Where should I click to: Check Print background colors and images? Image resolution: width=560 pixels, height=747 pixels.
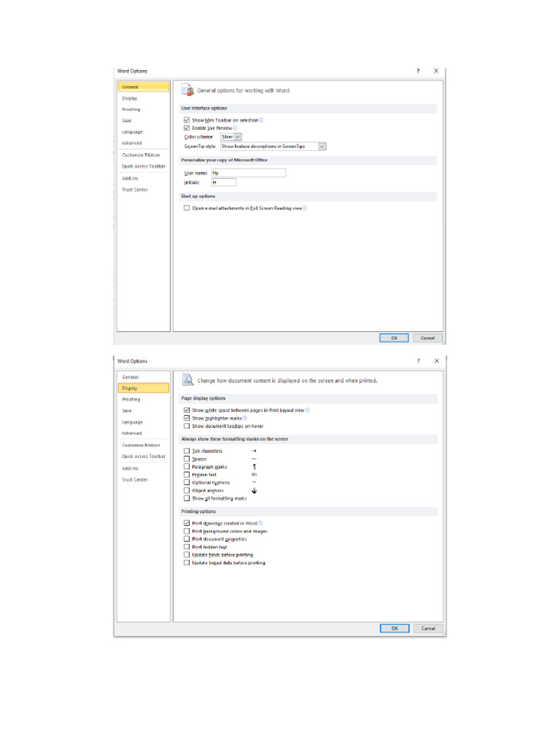[x=187, y=531]
